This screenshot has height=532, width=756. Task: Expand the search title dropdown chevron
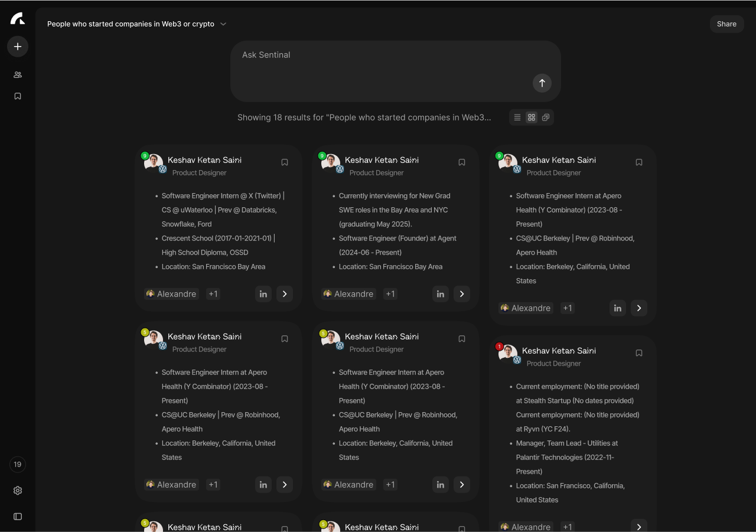tap(223, 24)
